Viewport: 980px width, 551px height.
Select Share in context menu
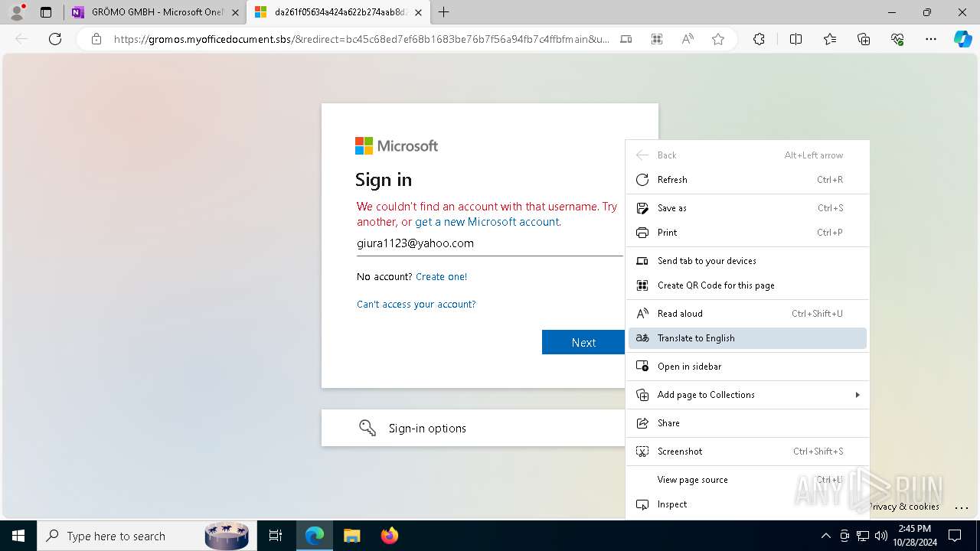pyautogui.click(x=747, y=423)
